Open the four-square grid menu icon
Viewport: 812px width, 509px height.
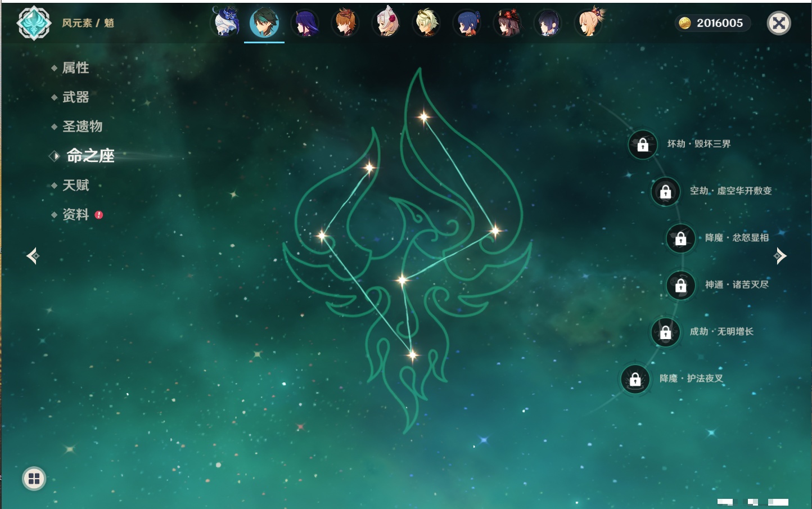tap(34, 479)
